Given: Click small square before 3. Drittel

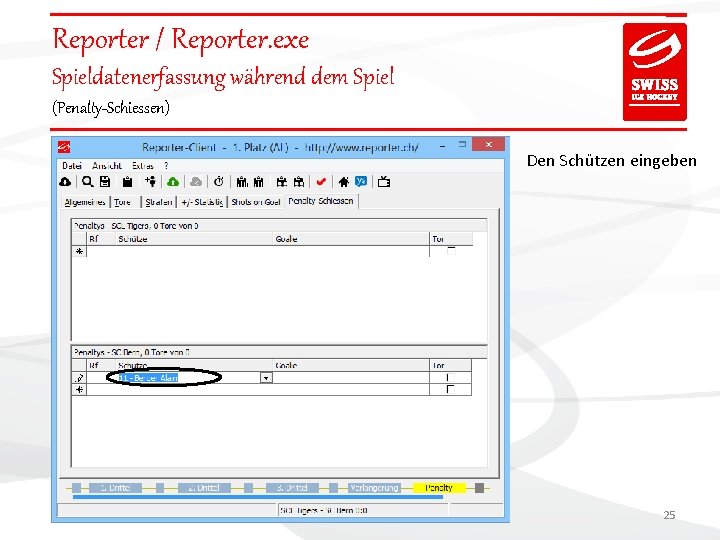Looking at the screenshot, I should (248, 488).
